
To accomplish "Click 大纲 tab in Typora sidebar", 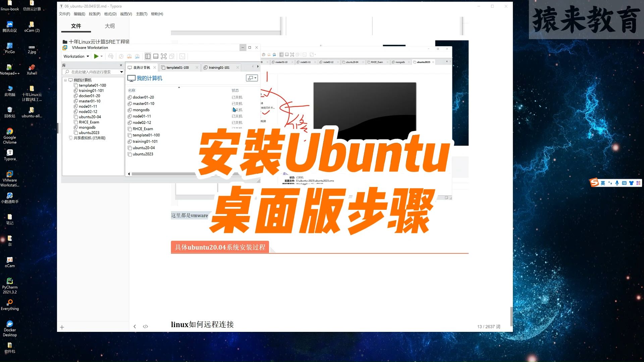I will coord(110,25).
